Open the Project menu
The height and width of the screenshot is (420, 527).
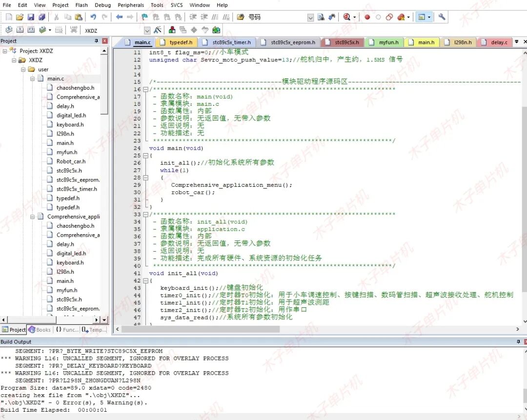click(60, 5)
